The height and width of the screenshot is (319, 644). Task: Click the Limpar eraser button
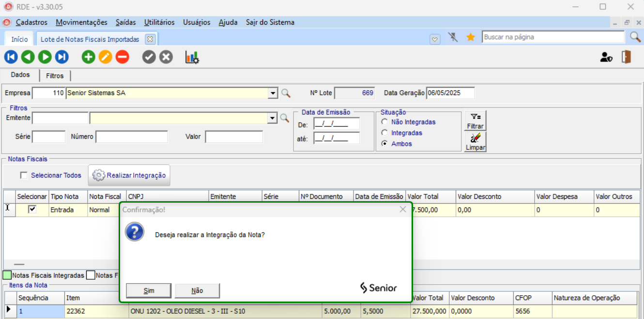coord(475,142)
